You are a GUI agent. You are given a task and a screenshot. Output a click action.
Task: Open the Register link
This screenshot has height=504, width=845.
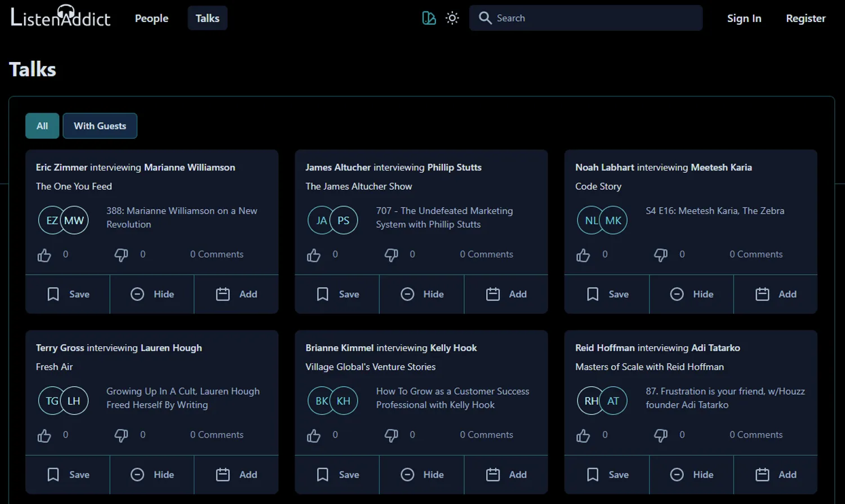coord(806,18)
